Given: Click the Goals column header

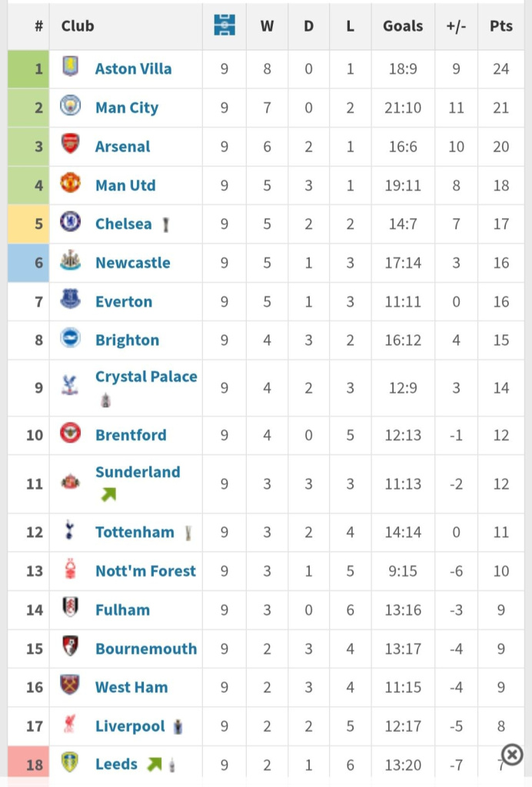Looking at the screenshot, I should coord(403,25).
